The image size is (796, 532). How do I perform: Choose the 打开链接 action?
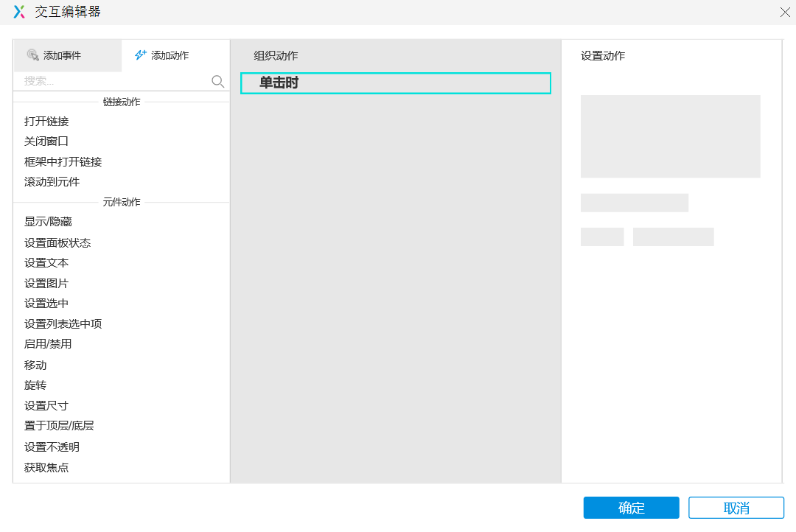(46, 122)
